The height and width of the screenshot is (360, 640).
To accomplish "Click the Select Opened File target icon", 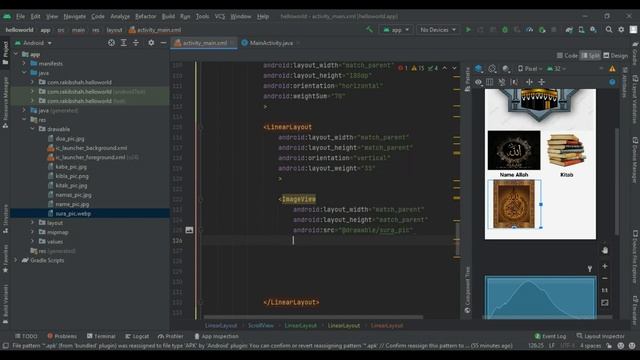I will 111,42.
